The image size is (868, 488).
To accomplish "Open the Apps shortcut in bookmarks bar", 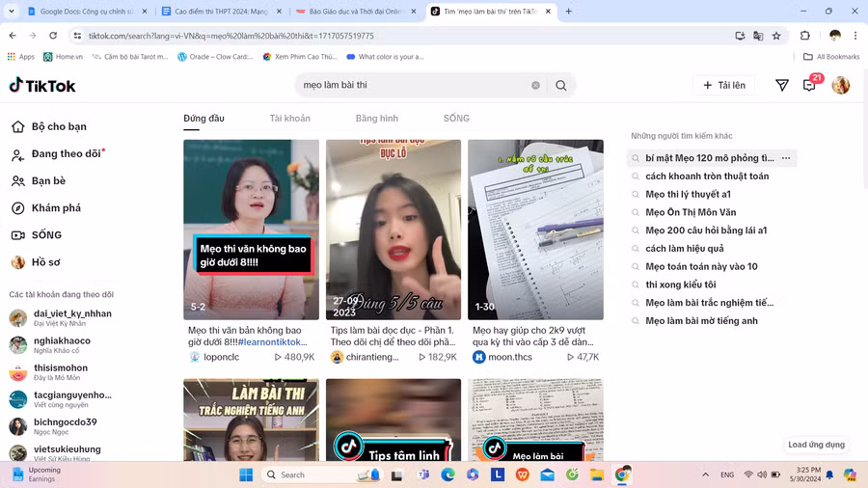I will pyautogui.click(x=20, y=57).
